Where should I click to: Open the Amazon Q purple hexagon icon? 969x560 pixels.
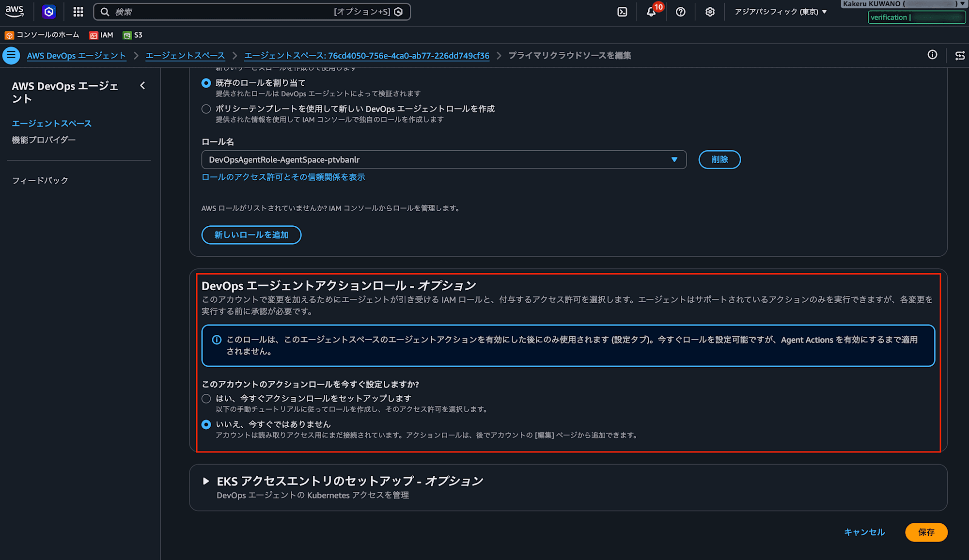point(49,12)
